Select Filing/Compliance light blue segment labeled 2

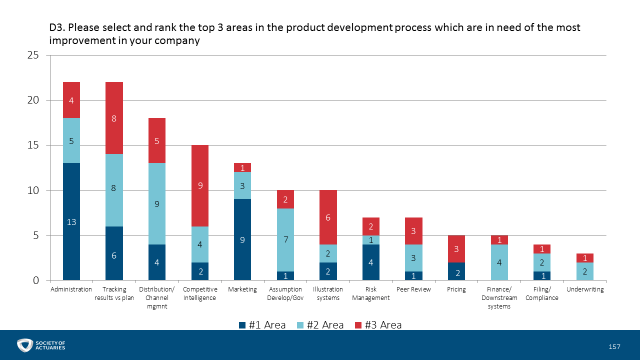click(x=542, y=262)
